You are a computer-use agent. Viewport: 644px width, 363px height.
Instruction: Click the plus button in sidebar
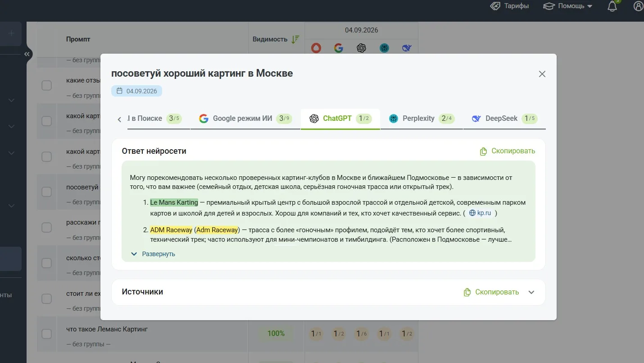[12, 33]
